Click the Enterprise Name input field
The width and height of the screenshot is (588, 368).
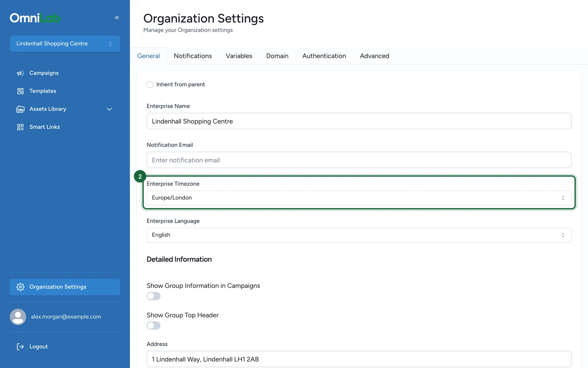359,121
